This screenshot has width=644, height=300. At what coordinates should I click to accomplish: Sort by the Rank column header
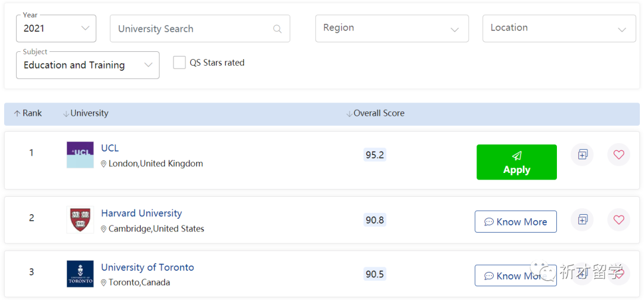coord(28,113)
